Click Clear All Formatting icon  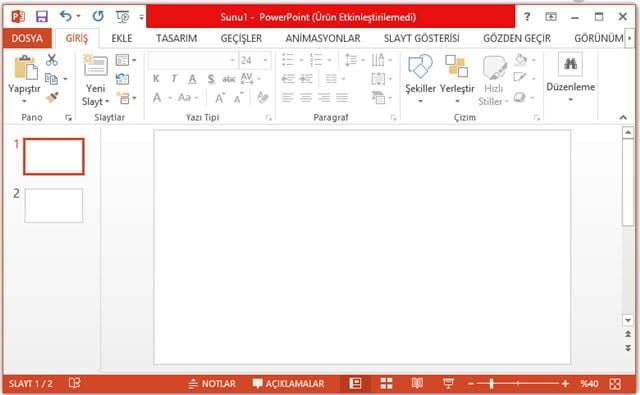[x=262, y=98]
